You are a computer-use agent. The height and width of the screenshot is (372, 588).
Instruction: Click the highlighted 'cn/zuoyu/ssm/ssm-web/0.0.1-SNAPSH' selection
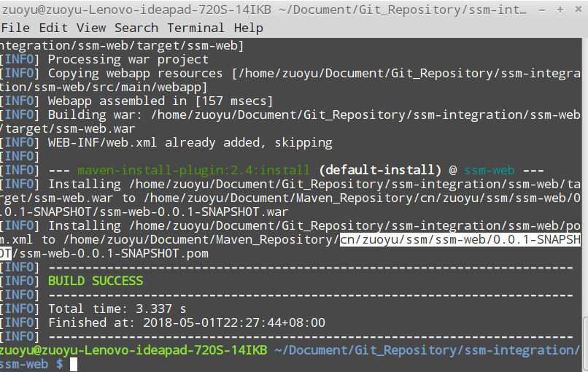pyautogui.click(x=460, y=239)
